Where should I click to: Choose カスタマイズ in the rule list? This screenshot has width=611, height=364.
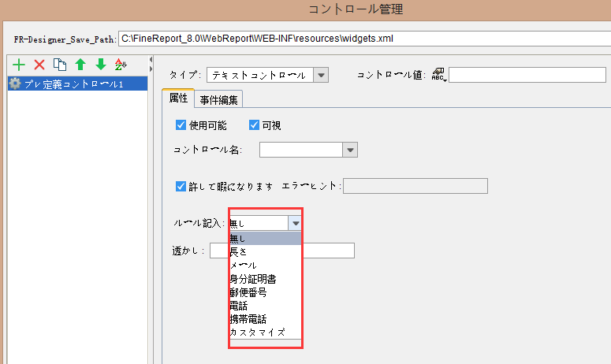266,332
